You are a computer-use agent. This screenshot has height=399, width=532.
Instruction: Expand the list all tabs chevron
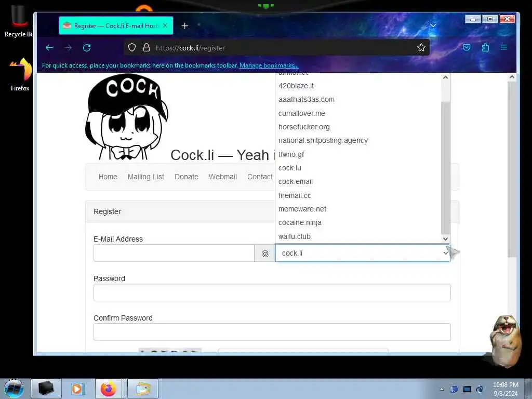point(433,25)
